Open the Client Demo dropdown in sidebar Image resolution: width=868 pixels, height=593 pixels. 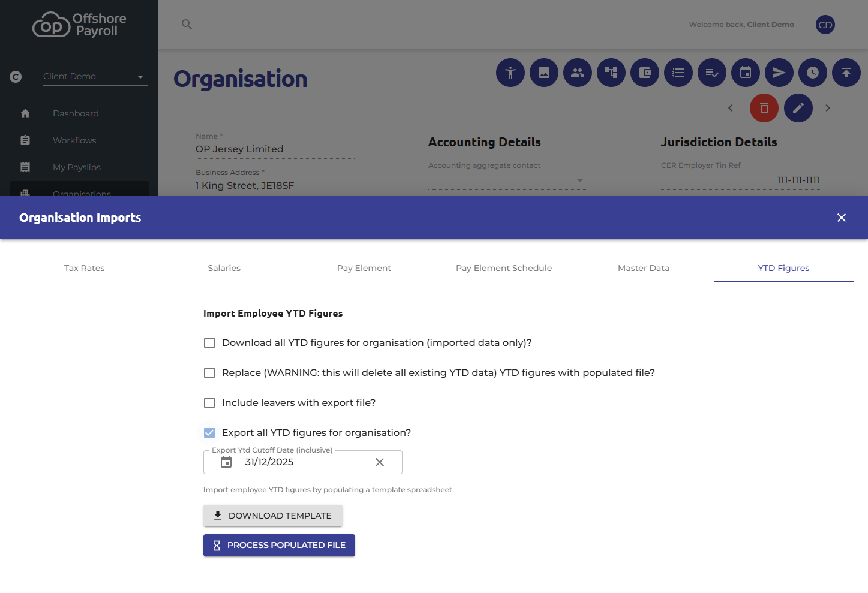(95, 77)
